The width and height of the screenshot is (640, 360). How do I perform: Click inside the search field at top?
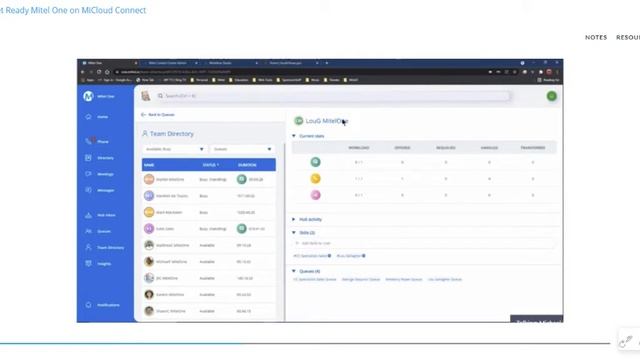(333, 96)
